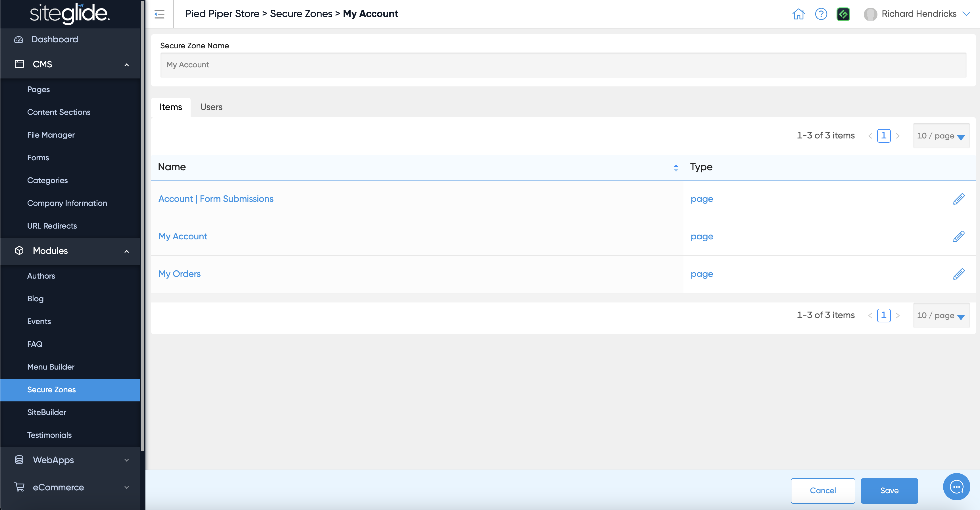Open the help question mark icon
This screenshot has height=510, width=980.
[821, 14]
